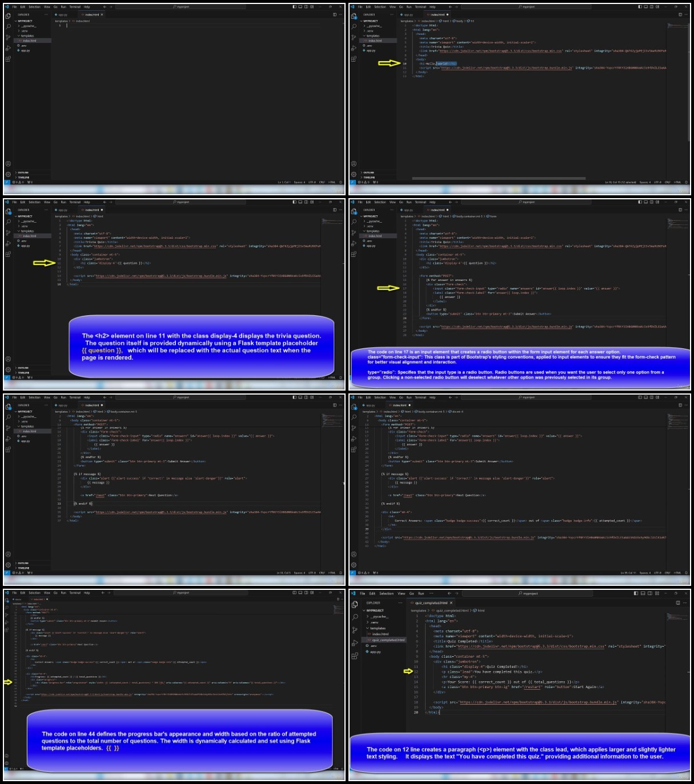Select Explorer activity icon in quiz_completed.html window

tap(355, 604)
